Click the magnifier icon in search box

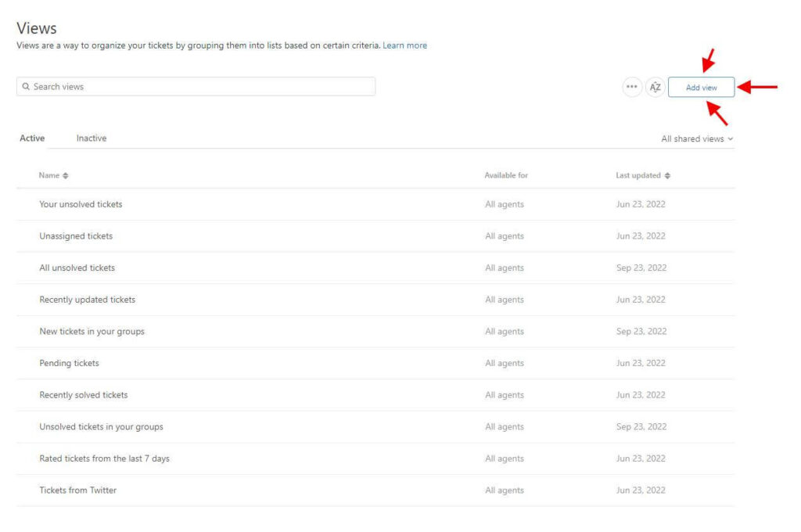coord(26,86)
